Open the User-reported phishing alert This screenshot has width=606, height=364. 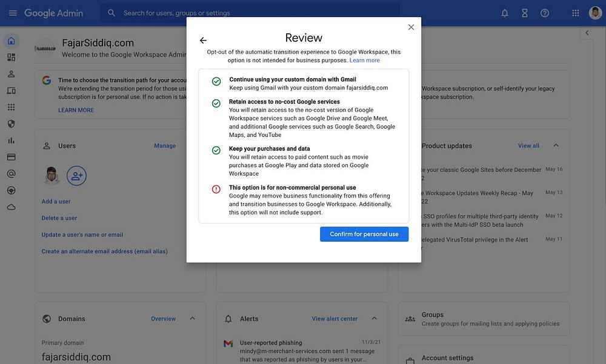click(x=302, y=351)
